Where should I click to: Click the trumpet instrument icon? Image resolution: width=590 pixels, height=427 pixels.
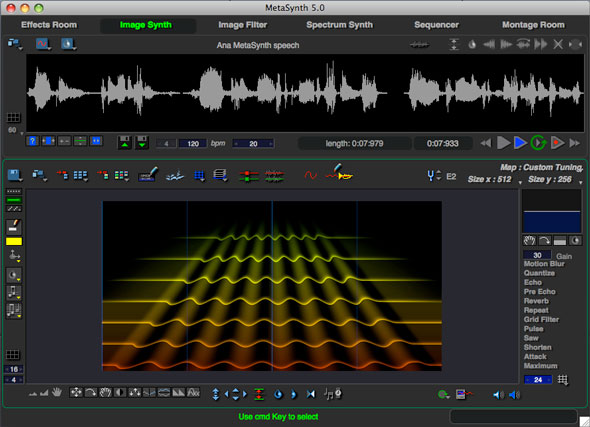click(340, 172)
